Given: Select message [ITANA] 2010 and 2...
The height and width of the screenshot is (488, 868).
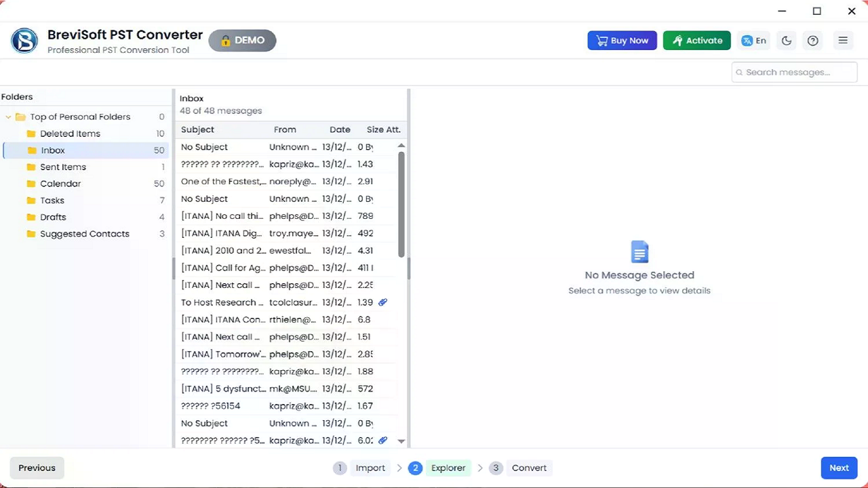Looking at the screenshot, I should pyautogui.click(x=286, y=251).
